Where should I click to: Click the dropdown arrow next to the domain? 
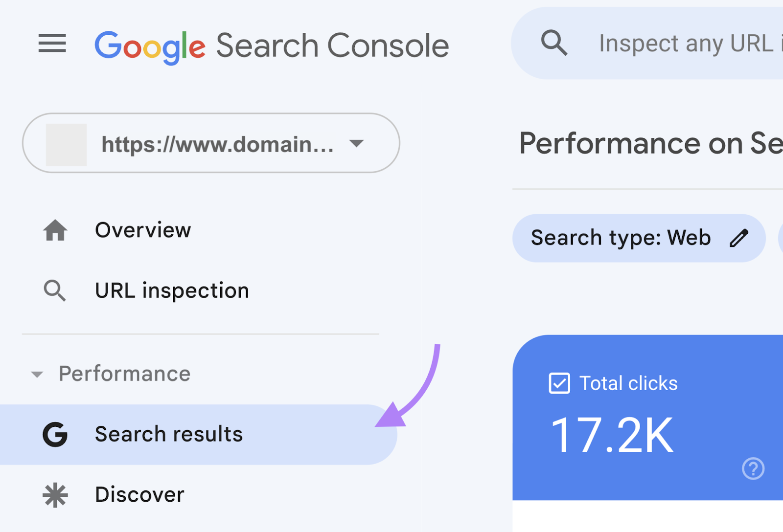coord(357,143)
